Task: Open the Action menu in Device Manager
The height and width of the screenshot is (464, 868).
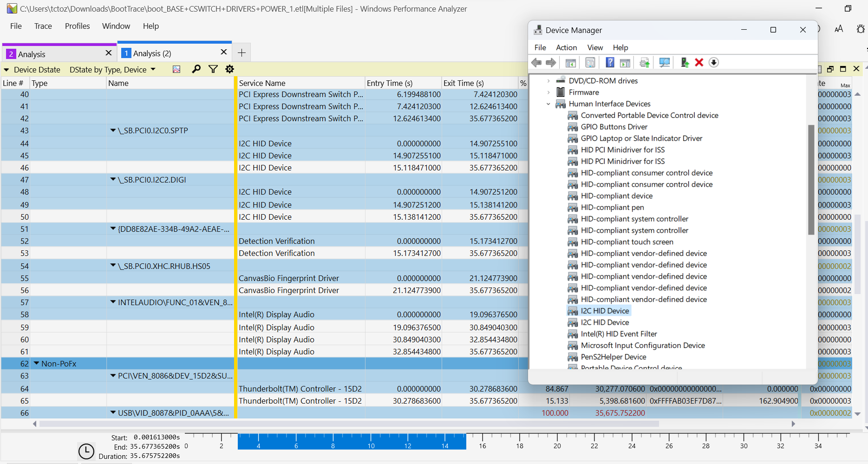Action: pyautogui.click(x=566, y=47)
